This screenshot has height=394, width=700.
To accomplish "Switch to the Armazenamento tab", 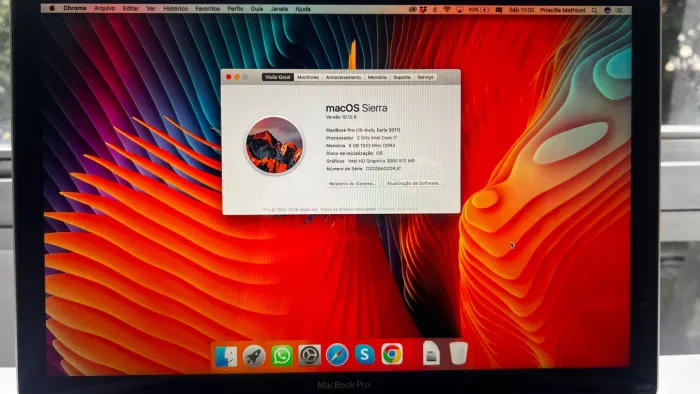I will (x=343, y=77).
